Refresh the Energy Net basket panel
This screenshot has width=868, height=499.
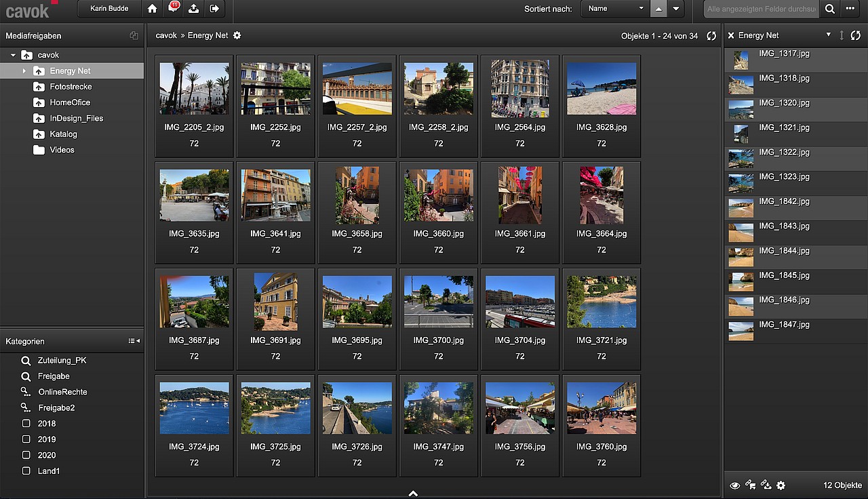(856, 35)
